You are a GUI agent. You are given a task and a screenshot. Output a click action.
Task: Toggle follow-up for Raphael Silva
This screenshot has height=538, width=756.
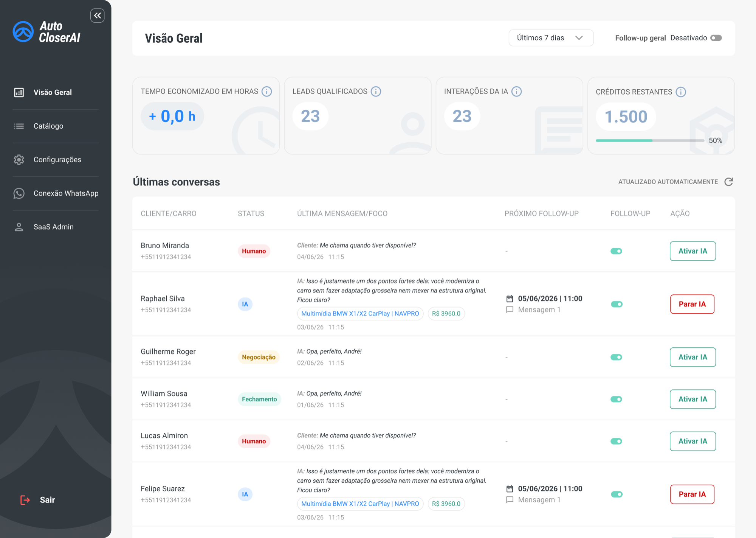tap(617, 304)
